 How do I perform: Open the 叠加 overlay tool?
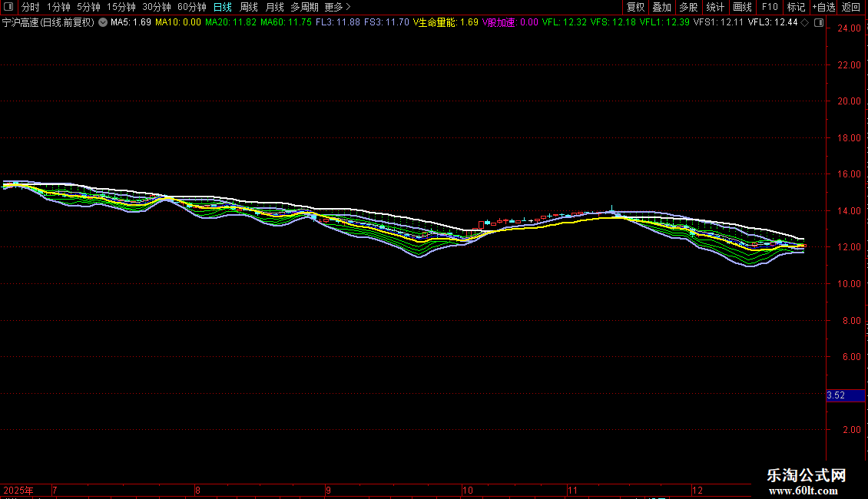point(661,7)
